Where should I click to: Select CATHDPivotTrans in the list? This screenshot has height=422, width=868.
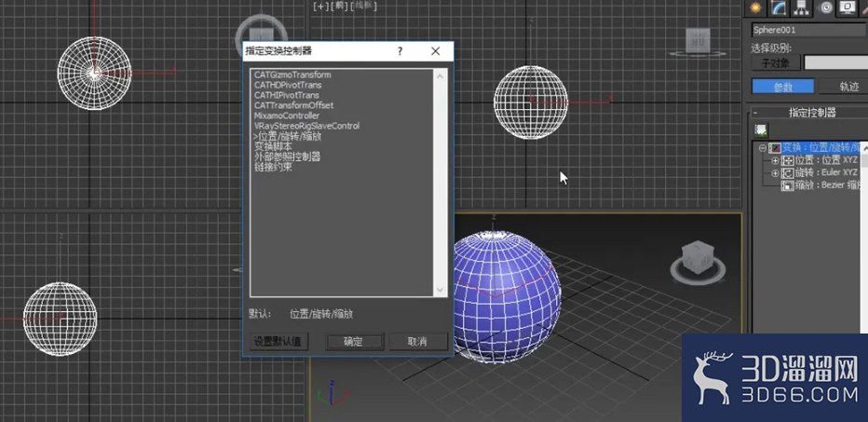coord(288,85)
